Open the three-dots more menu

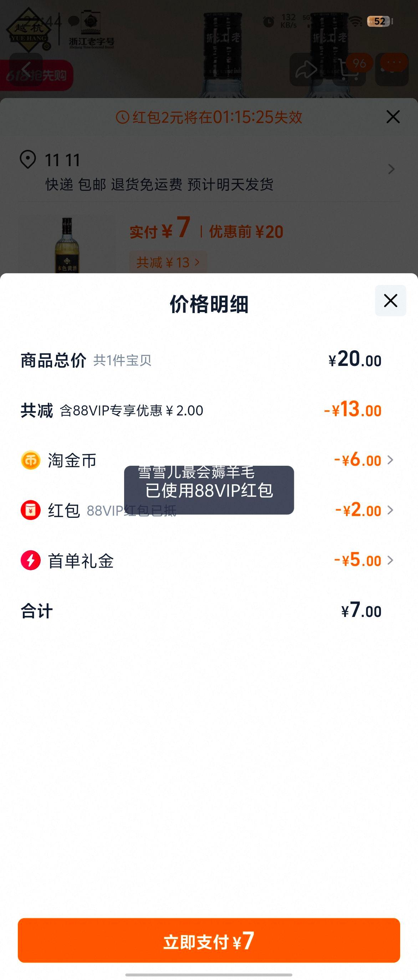coord(392,70)
